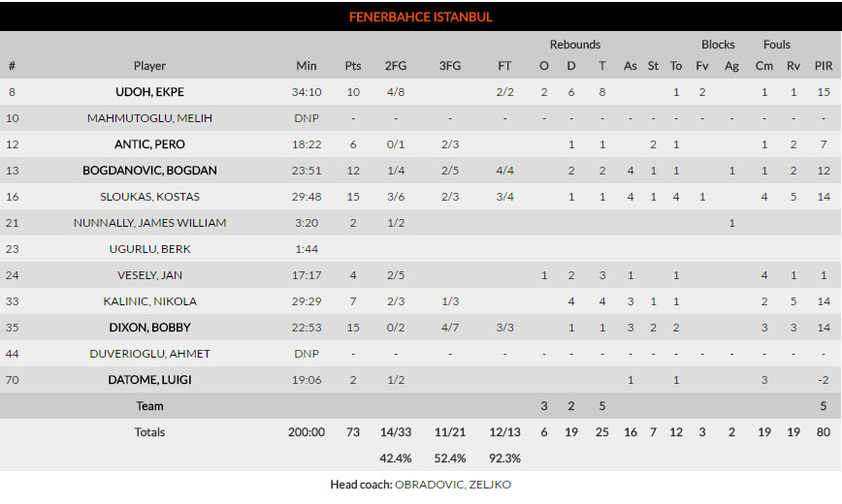This screenshot has width=842, height=504.
Task: Open DUVERIOGLU, AHMET player page
Action: [x=149, y=354]
